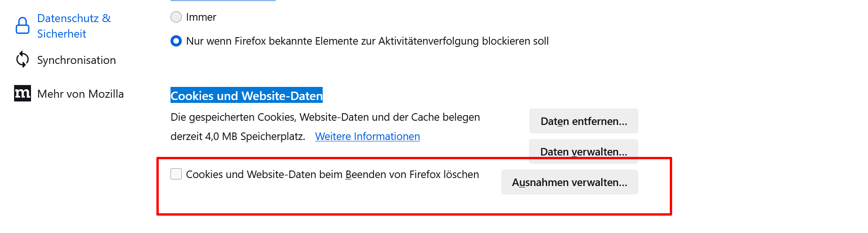Click the "Immer" option label text
Viewport: 868px width, 233px height.
coord(201,17)
